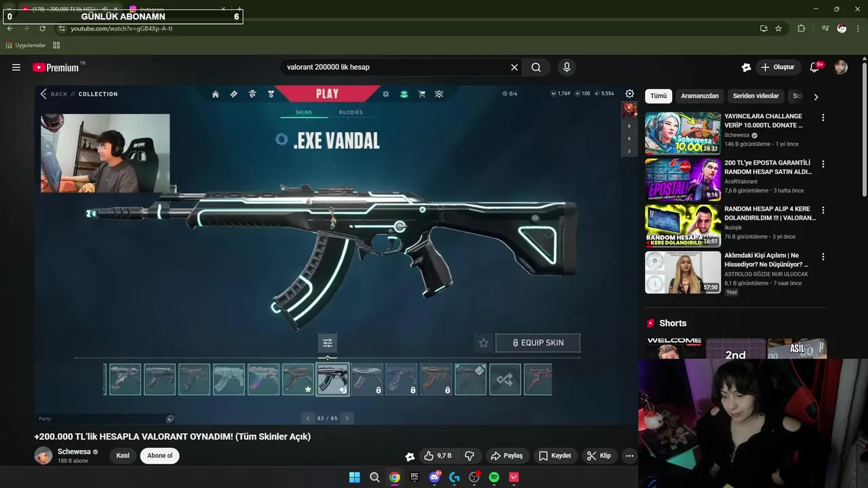
Task: Click the Valorant PLAY button in video
Action: pos(328,94)
